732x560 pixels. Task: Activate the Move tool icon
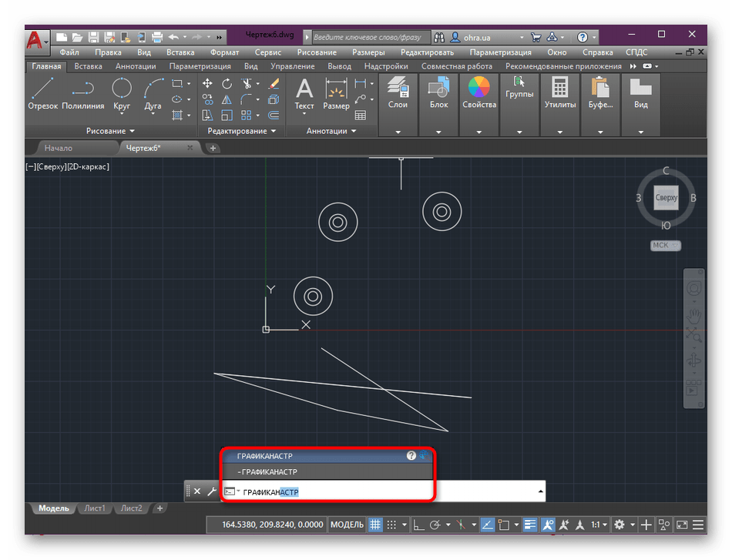(x=207, y=84)
